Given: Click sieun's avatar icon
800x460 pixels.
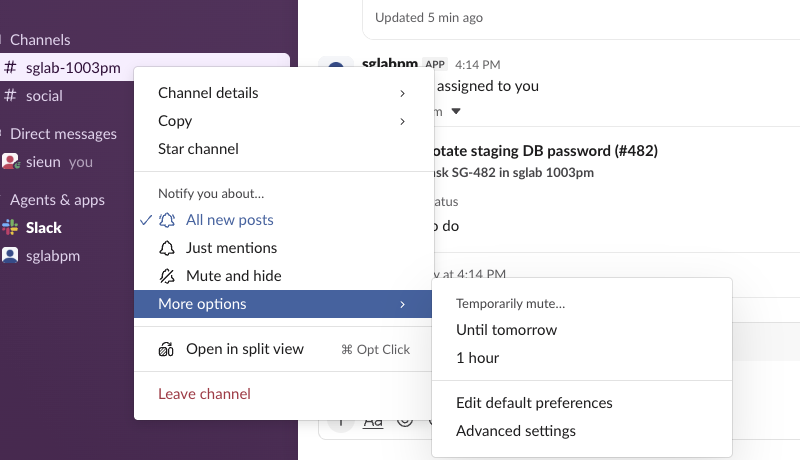Looking at the screenshot, I should click(10, 162).
